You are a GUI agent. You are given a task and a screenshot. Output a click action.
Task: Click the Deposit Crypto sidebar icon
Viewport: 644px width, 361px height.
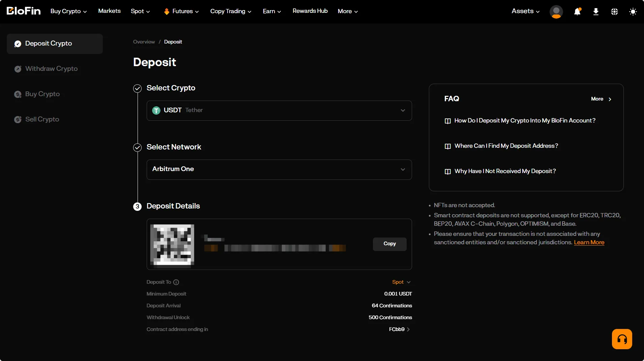18,44
